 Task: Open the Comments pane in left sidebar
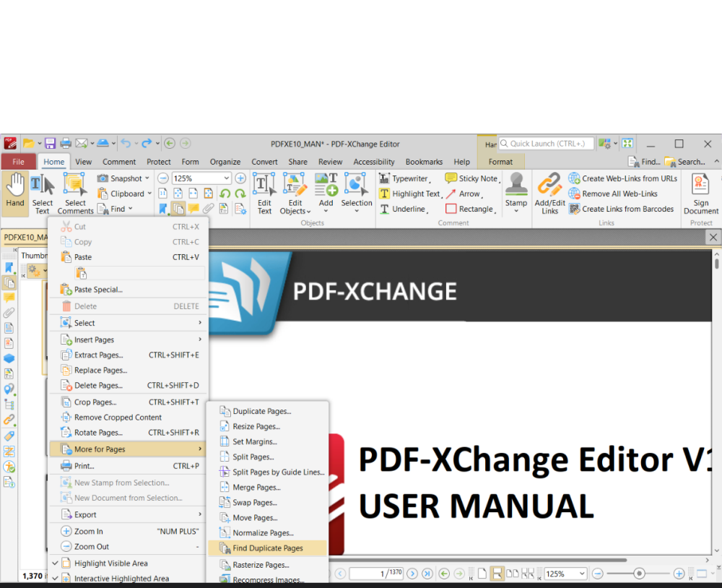(9, 297)
